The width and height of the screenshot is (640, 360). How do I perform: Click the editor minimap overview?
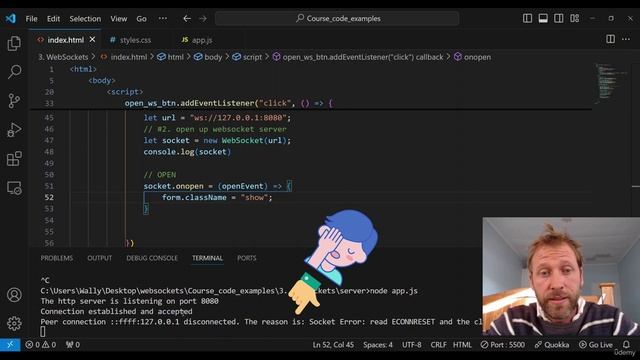[611, 84]
